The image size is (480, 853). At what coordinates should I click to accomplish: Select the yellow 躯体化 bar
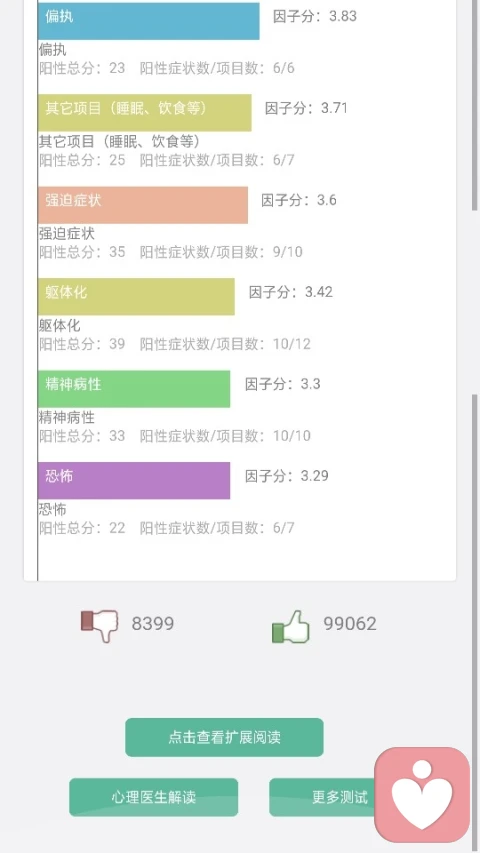click(x=136, y=296)
